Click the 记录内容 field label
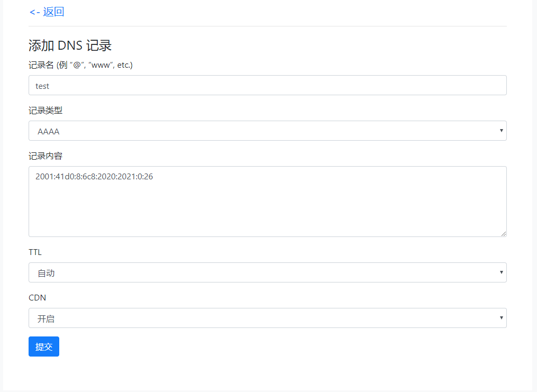 pos(45,156)
